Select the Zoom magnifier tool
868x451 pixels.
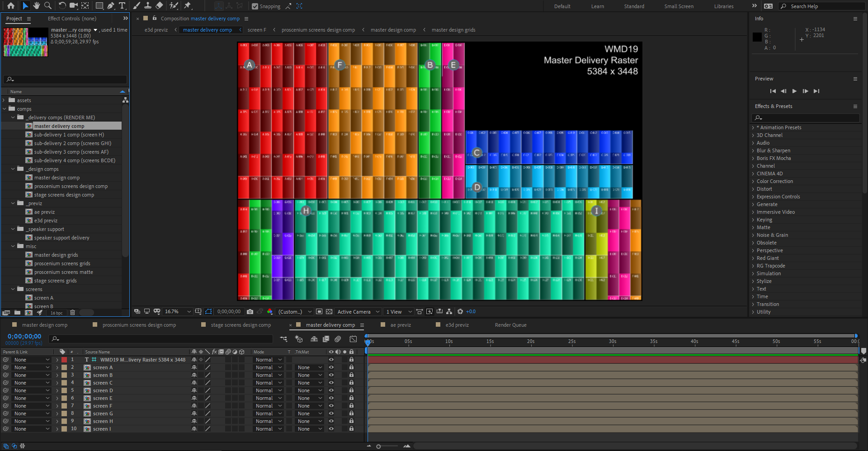[x=48, y=6]
